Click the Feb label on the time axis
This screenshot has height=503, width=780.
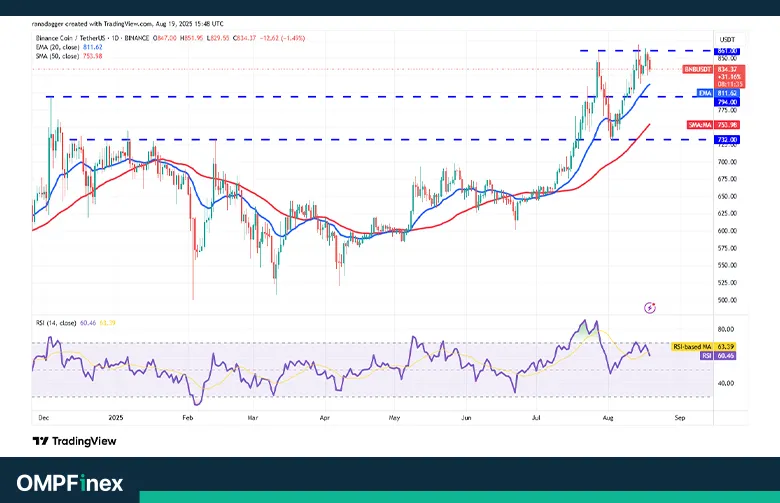(188, 417)
